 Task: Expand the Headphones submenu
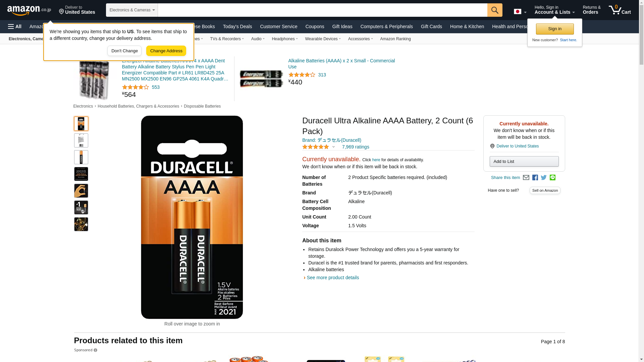285,39
